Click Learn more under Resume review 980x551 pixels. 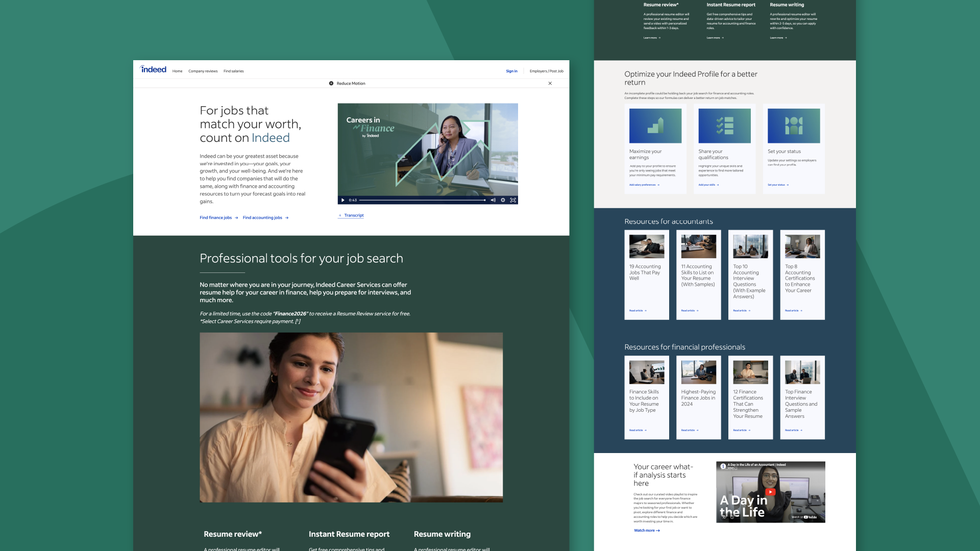tap(652, 38)
